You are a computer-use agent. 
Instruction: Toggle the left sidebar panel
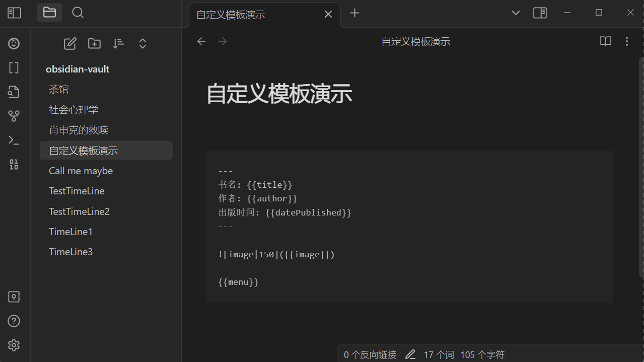coord(14,13)
